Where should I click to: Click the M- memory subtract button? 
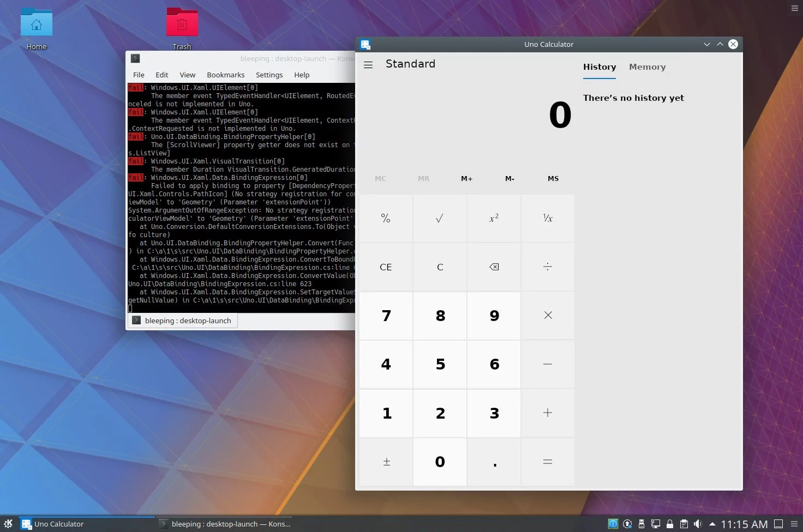[x=510, y=179]
